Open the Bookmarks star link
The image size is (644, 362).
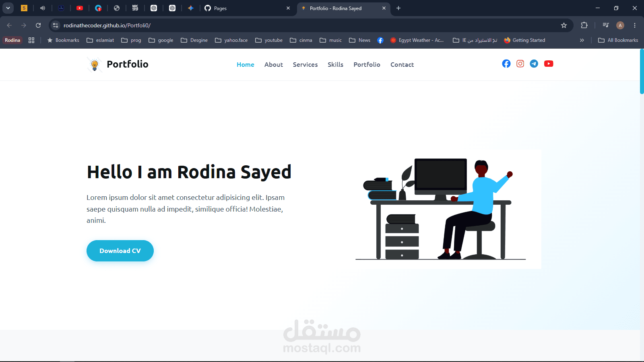pyautogui.click(x=63, y=40)
